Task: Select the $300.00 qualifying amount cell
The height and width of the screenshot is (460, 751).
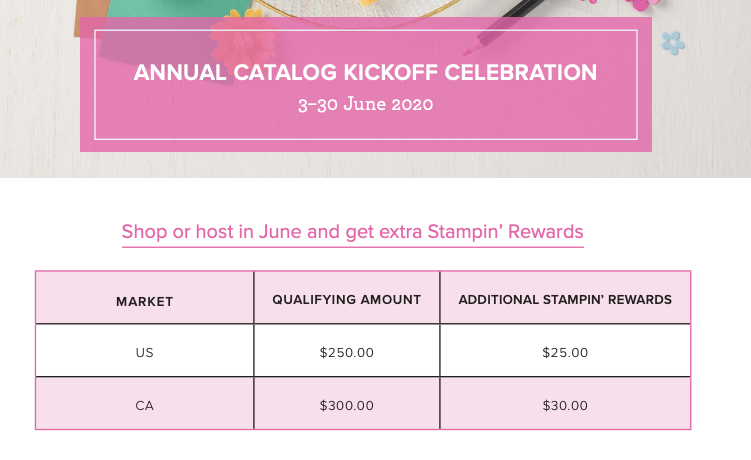Action: pos(347,403)
